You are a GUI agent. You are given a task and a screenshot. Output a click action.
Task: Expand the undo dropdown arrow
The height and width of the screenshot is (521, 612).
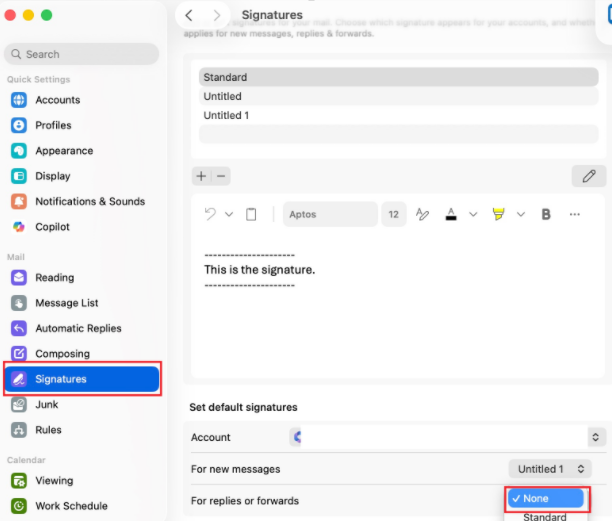pos(229,214)
